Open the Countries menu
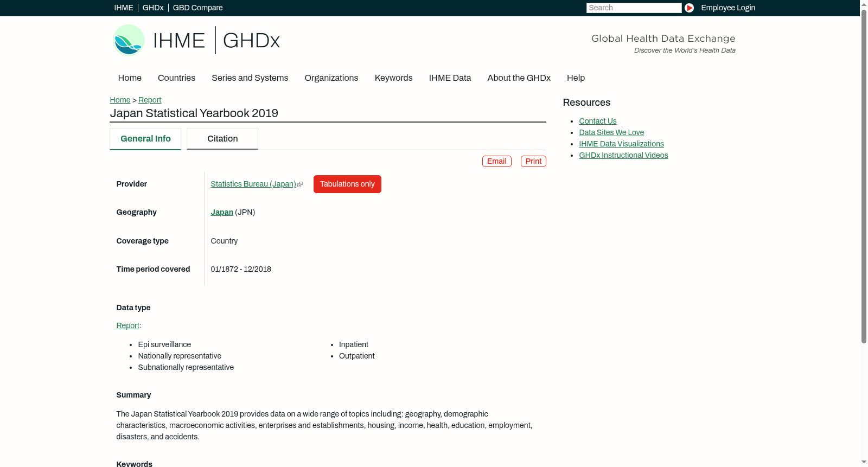Viewport: 868px width, 467px height. 176,78
